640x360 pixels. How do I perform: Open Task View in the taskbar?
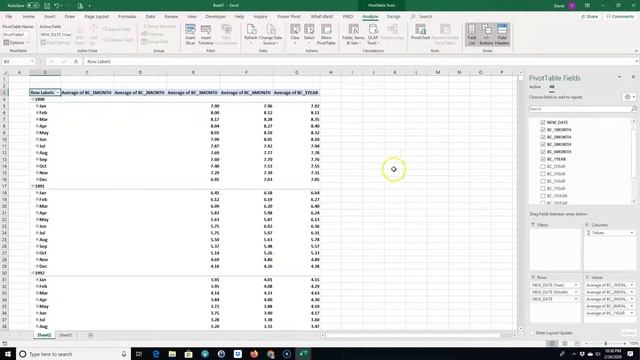coord(139,354)
